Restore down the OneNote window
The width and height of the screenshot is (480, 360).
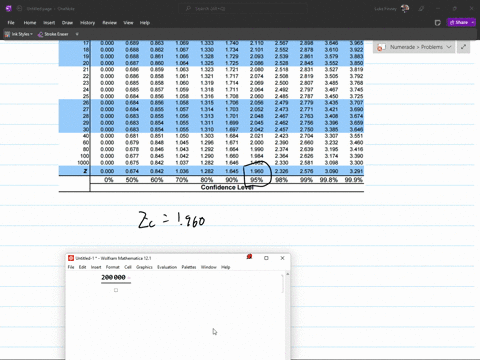click(454, 9)
